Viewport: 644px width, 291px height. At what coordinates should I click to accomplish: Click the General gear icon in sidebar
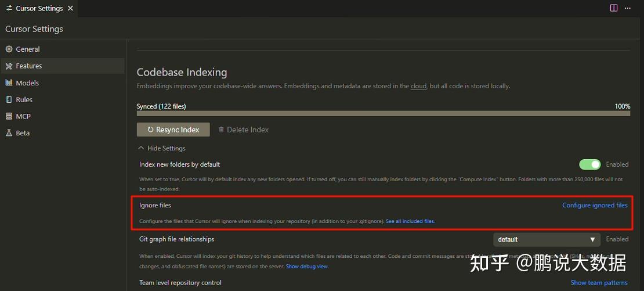9,49
